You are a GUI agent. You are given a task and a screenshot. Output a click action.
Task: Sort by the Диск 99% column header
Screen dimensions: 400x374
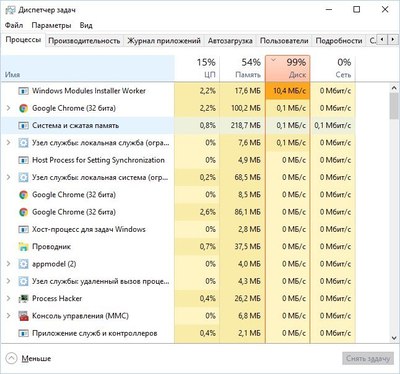coord(288,68)
